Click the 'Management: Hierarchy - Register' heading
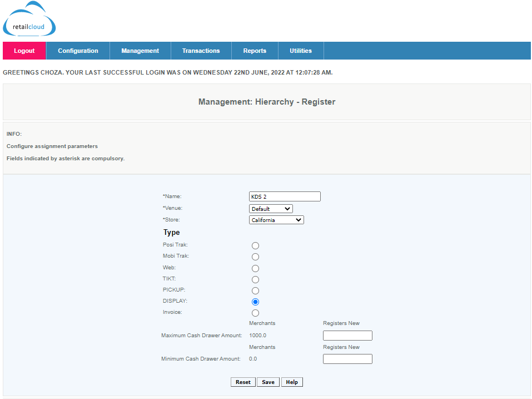 [x=267, y=102]
